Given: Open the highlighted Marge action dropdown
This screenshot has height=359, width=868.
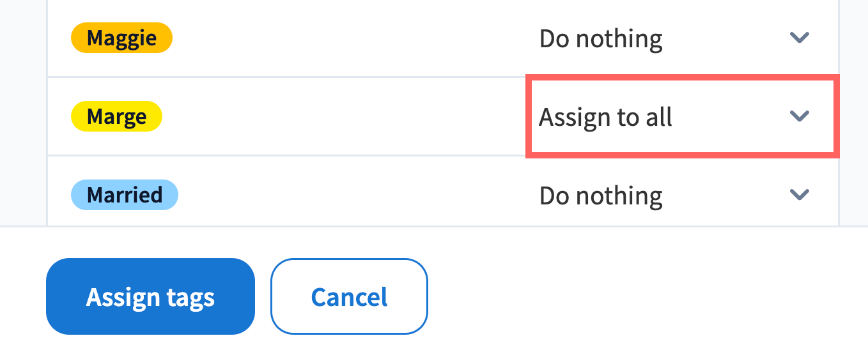Looking at the screenshot, I should point(682,116).
